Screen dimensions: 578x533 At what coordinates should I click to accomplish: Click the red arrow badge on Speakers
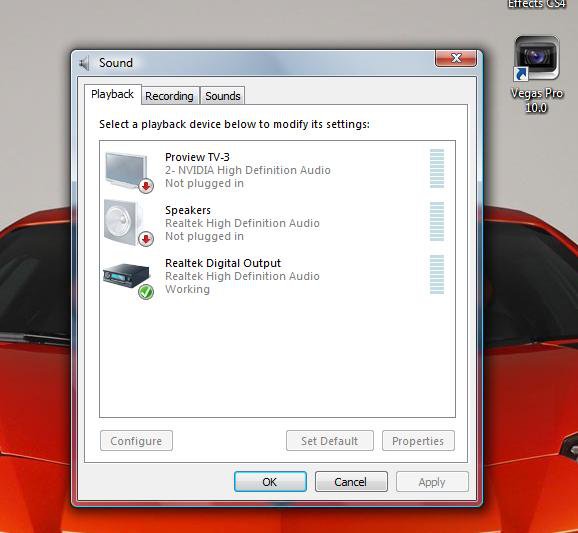146,239
